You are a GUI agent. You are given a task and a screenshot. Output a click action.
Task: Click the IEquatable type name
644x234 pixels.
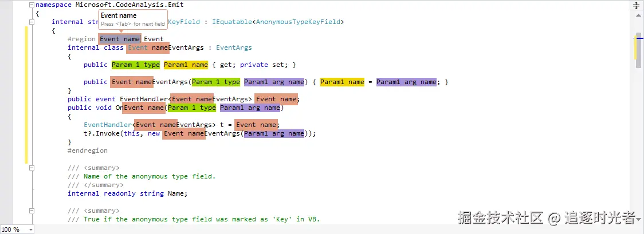231,22
